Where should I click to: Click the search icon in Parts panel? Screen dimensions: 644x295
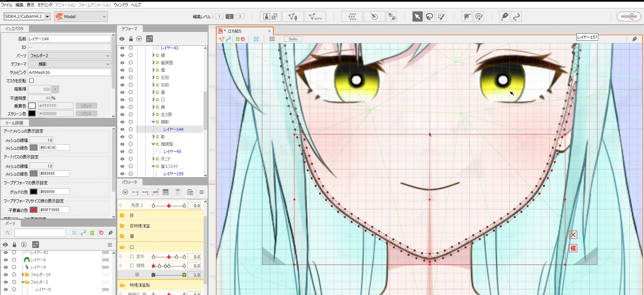[8, 233]
